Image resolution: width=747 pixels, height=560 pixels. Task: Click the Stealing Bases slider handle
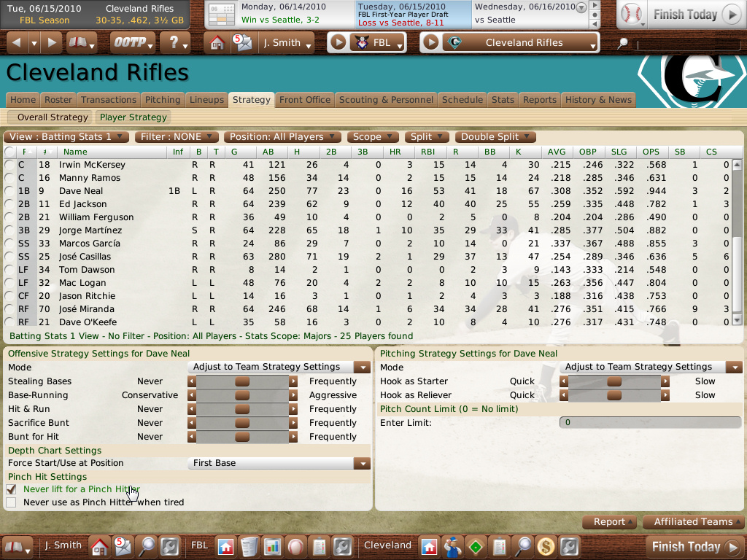(x=241, y=381)
